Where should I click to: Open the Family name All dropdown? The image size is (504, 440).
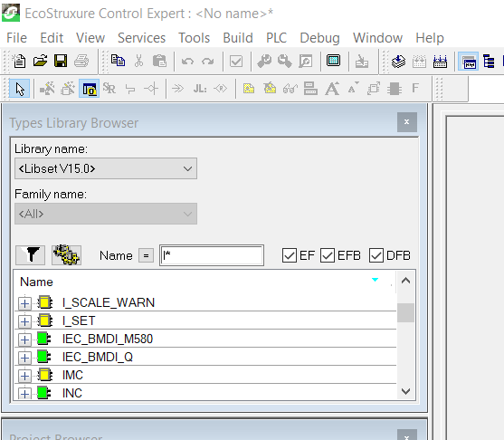tap(106, 214)
